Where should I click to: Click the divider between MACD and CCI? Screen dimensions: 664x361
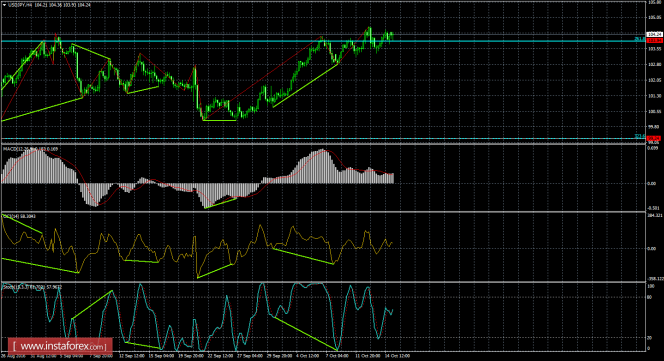[323, 212]
